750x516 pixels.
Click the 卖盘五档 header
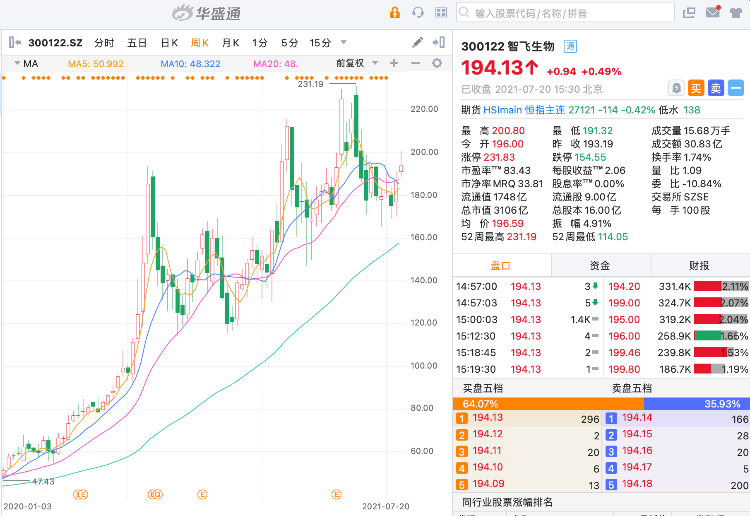click(632, 388)
